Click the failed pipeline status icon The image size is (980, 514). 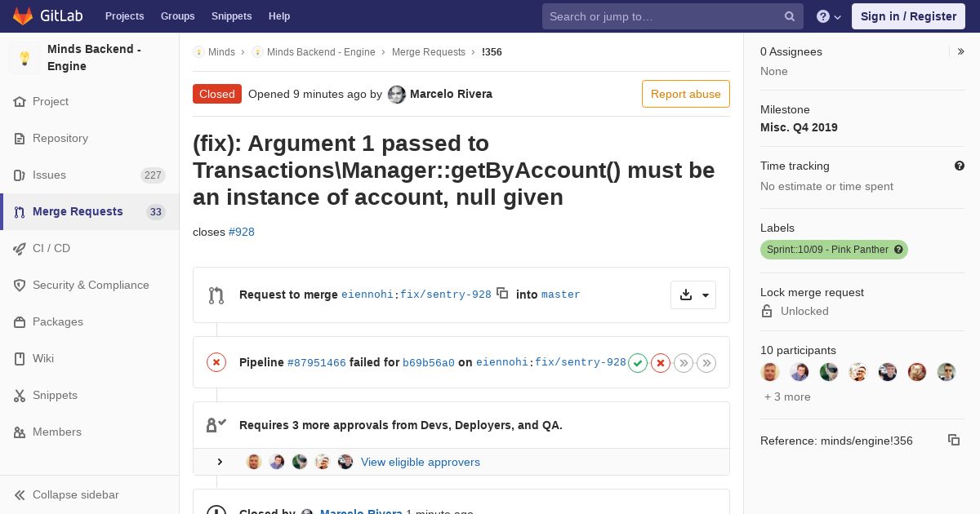pos(216,362)
